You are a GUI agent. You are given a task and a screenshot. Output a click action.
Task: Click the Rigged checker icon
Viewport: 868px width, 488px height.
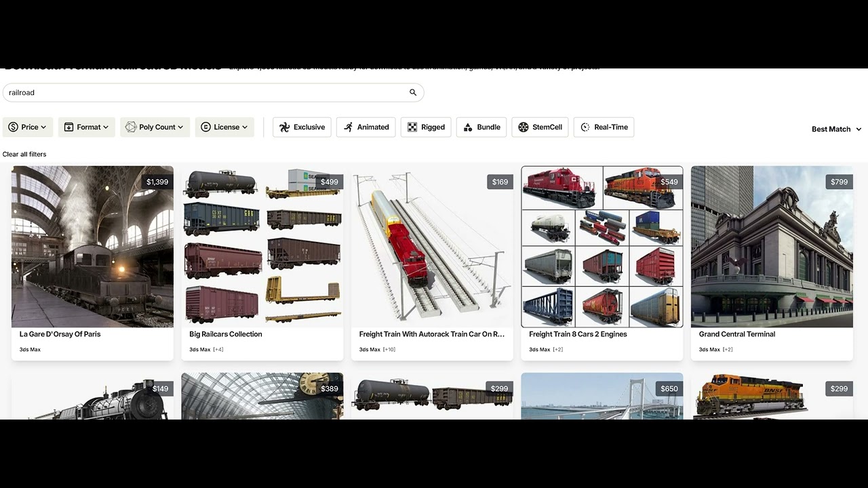coord(412,127)
